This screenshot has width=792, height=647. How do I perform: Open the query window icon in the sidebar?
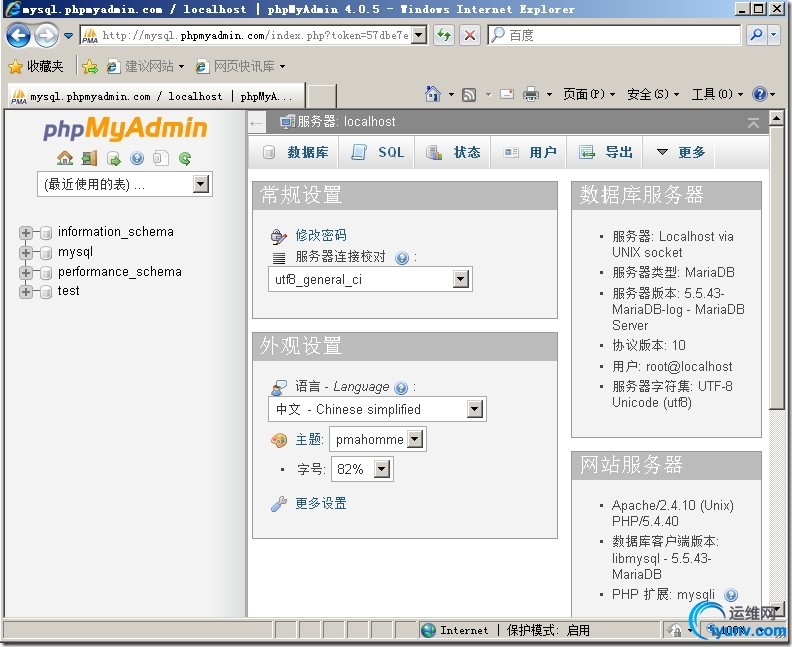[114, 159]
